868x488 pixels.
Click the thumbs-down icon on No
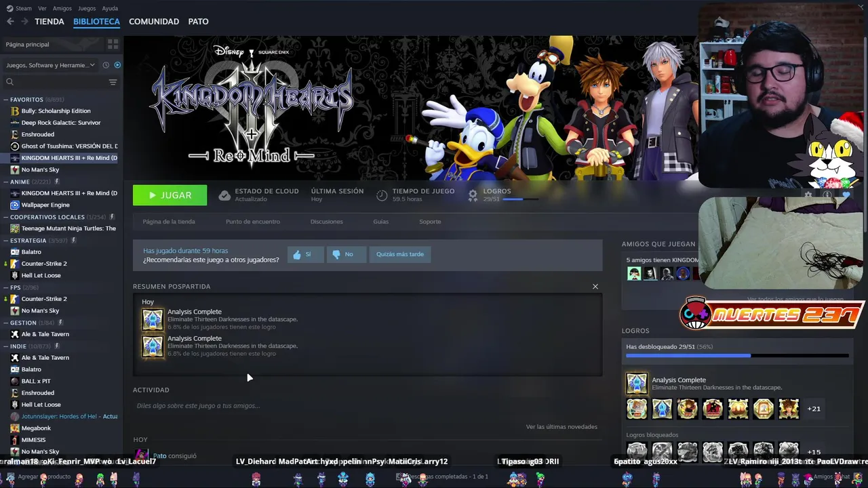point(336,254)
